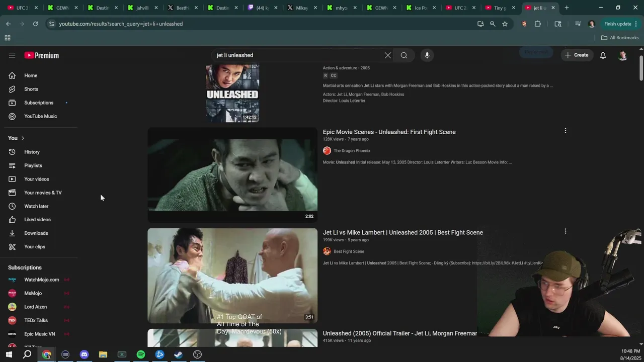Open the Windows Start menu
Screen dimensions: 644x362
[x=9, y=354]
